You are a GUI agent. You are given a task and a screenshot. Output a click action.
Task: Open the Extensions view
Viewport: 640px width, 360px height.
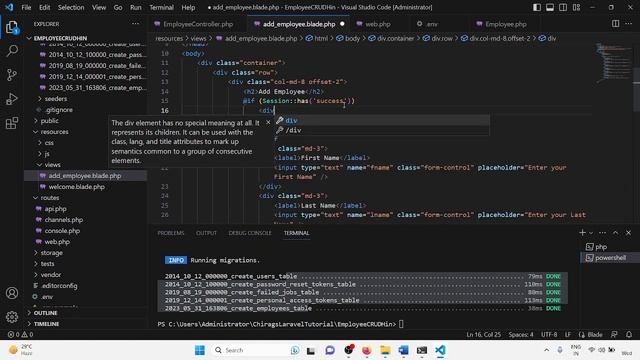click(x=12, y=123)
